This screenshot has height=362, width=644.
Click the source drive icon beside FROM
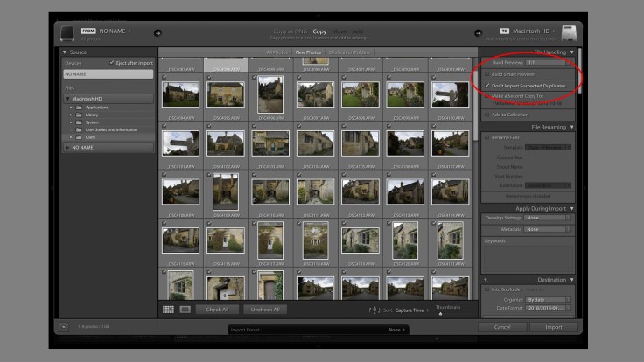[x=68, y=32]
